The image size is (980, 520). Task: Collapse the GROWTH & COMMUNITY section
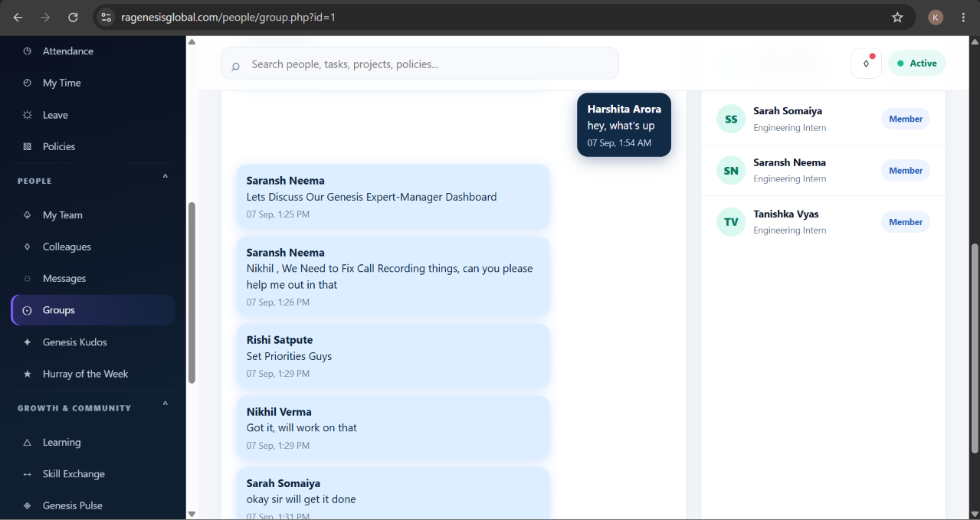point(165,405)
